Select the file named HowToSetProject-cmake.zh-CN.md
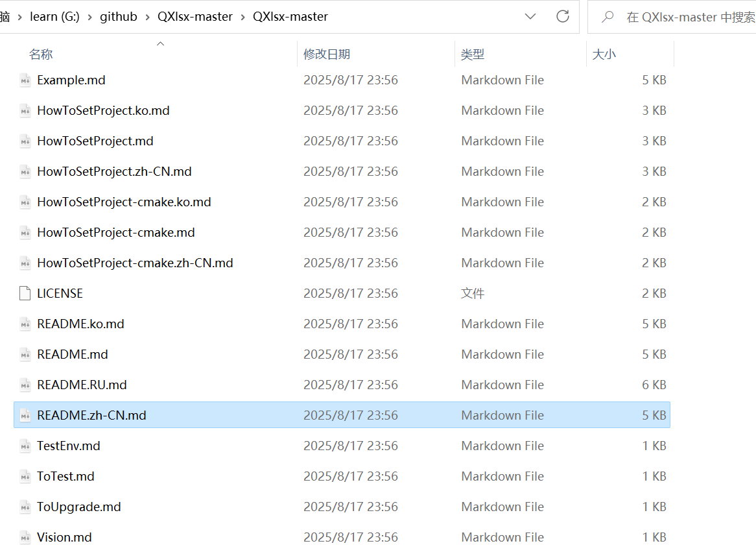756x550 pixels. 135,263
